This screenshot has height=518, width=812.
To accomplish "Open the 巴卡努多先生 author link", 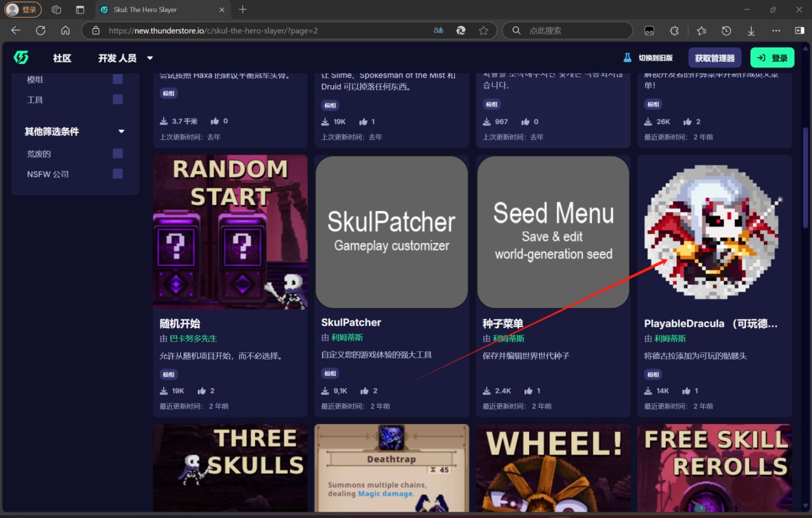I will pyautogui.click(x=193, y=339).
